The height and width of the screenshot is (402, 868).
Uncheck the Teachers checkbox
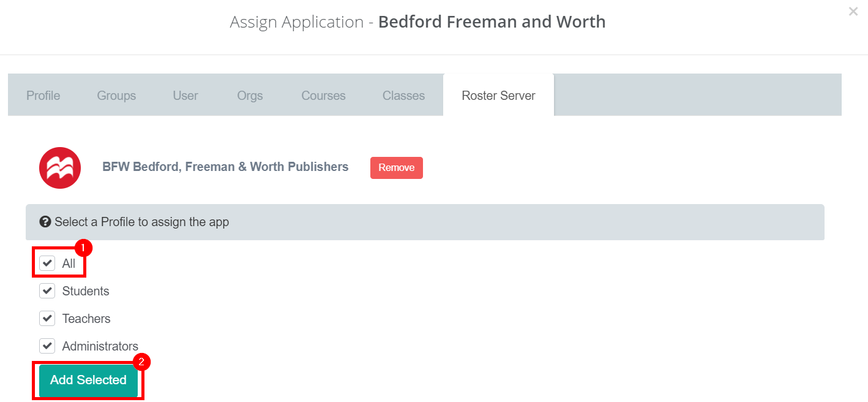point(47,318)
